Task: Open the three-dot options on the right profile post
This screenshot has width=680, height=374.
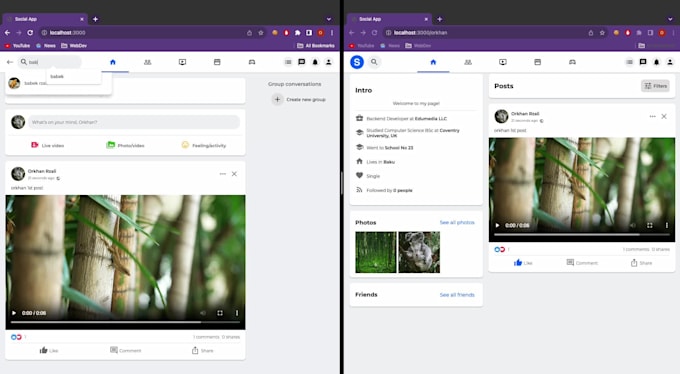Action: 652,116
